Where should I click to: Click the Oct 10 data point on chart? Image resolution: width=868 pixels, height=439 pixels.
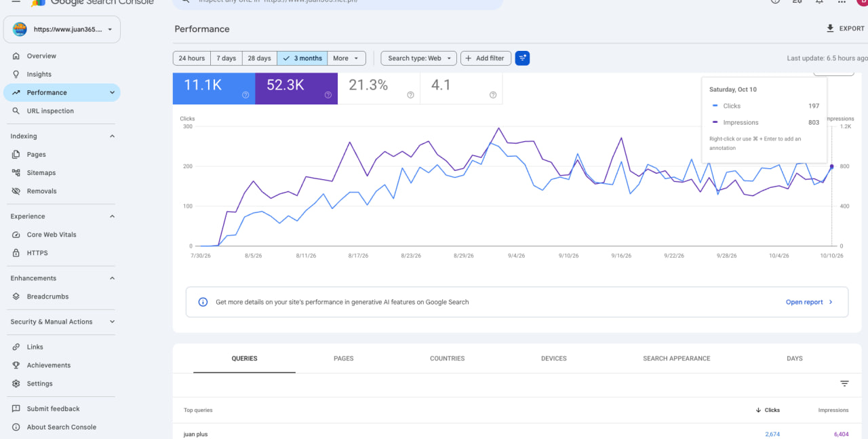coord(832,166)
